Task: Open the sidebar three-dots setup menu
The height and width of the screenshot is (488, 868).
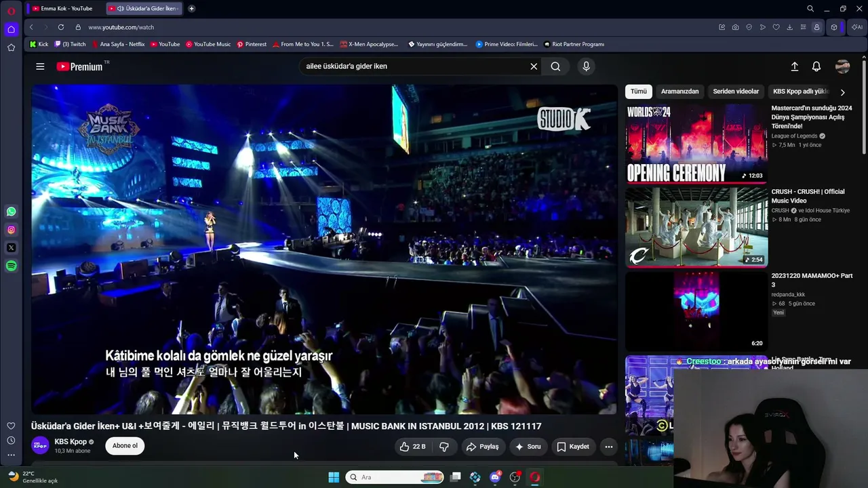Action: point(11,455)
